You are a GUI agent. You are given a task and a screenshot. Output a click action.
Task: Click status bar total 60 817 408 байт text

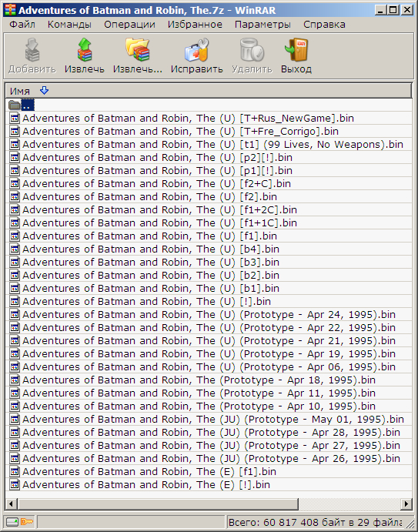tap(315, 522)
